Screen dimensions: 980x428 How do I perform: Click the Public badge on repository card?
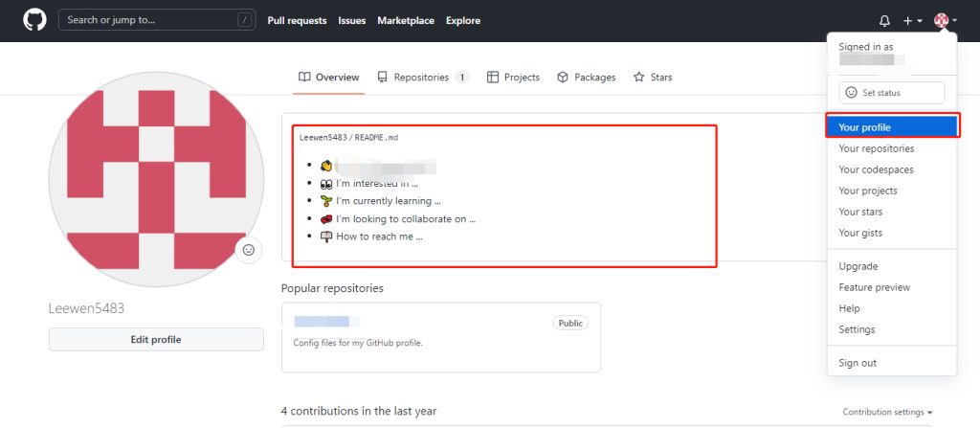tap(570, 323)
